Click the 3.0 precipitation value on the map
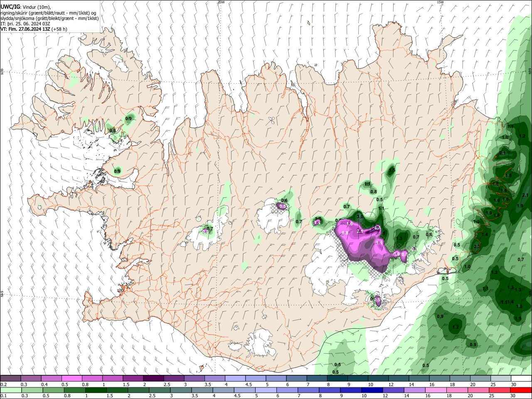This screenshot has width=532, height=399. (360, 217)
